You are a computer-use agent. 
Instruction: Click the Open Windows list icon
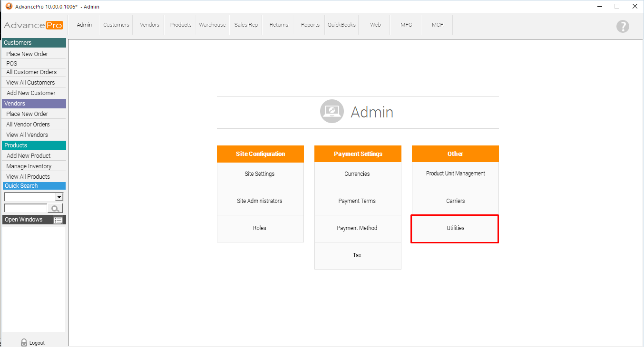point(58,220)
